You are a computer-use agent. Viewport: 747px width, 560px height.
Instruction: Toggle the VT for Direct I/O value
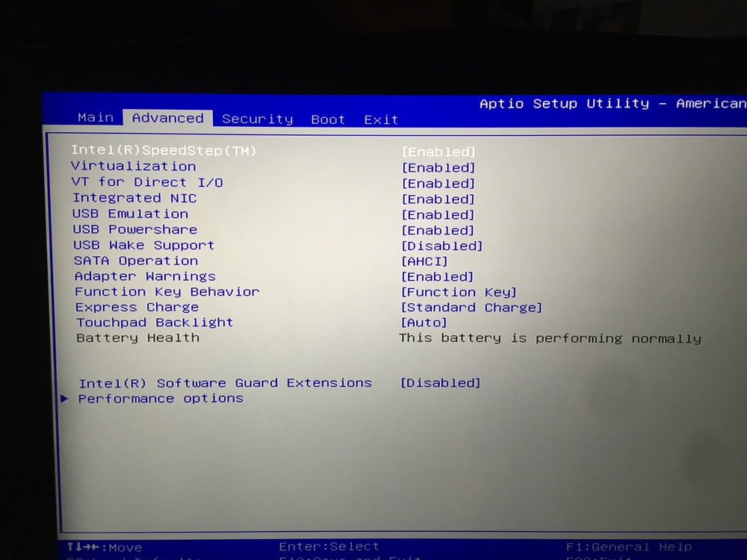pos(438,184)
